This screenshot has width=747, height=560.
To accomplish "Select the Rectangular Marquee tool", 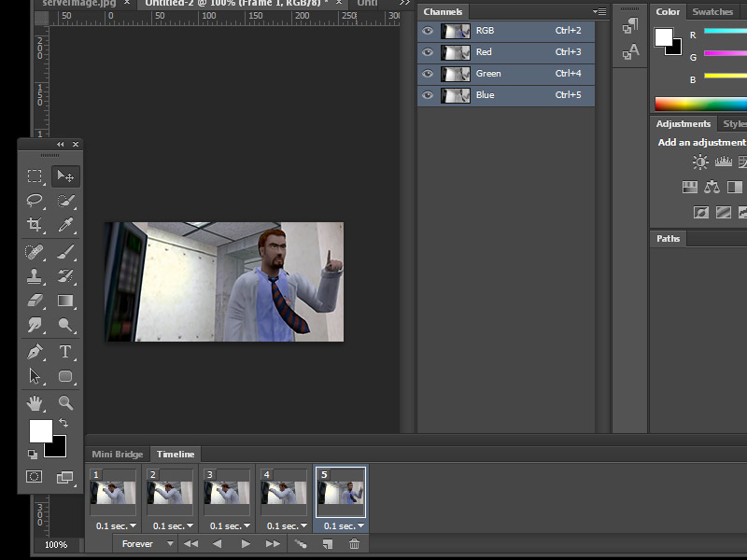I will [x=35, y=176].
